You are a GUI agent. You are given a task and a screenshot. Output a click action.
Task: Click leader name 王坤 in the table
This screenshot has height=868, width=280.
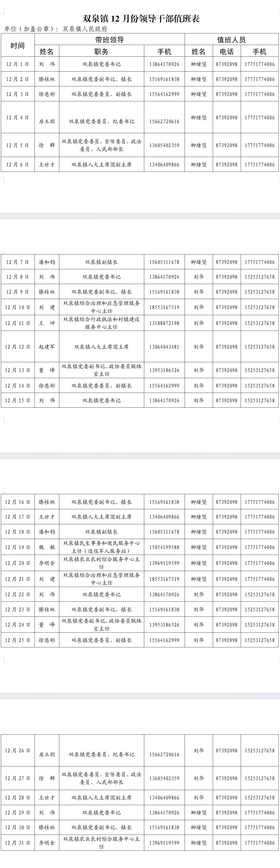tap(47, 323)
